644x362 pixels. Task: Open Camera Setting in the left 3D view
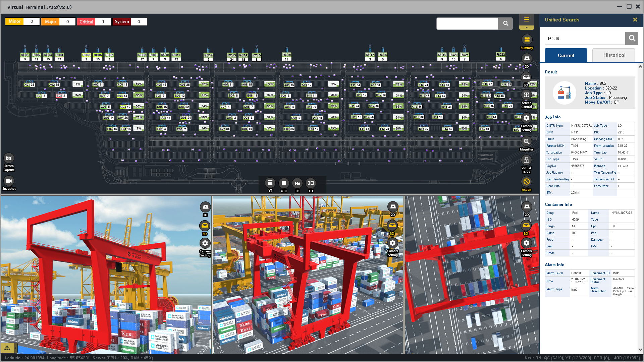pos(205,243)
